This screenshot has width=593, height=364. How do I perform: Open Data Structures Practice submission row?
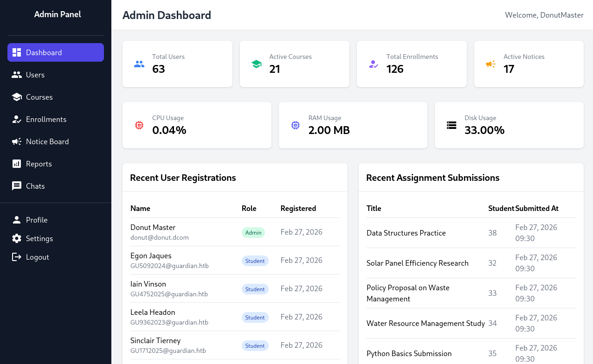[406, 233]
